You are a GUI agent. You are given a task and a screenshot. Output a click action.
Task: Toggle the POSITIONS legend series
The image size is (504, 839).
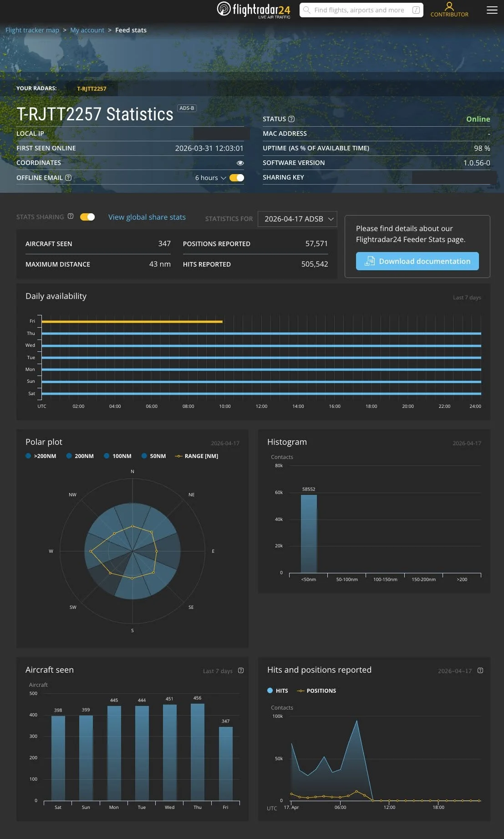(316, 690)
